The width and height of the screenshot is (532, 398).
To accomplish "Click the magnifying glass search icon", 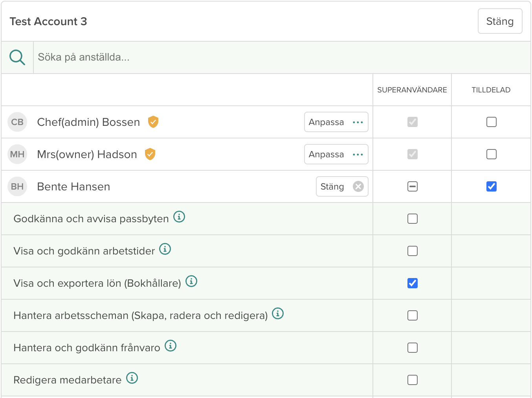I will pos(17,57).
